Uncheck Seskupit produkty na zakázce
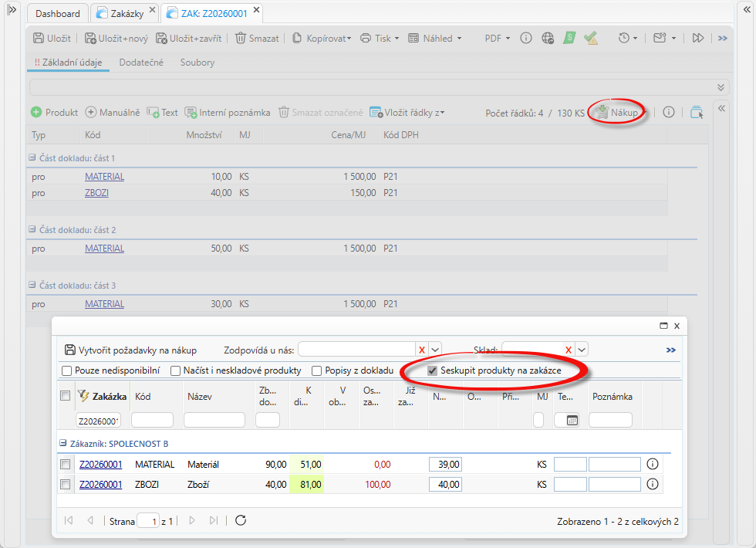This screenshot has width=756, height=548. pos(432,370)
